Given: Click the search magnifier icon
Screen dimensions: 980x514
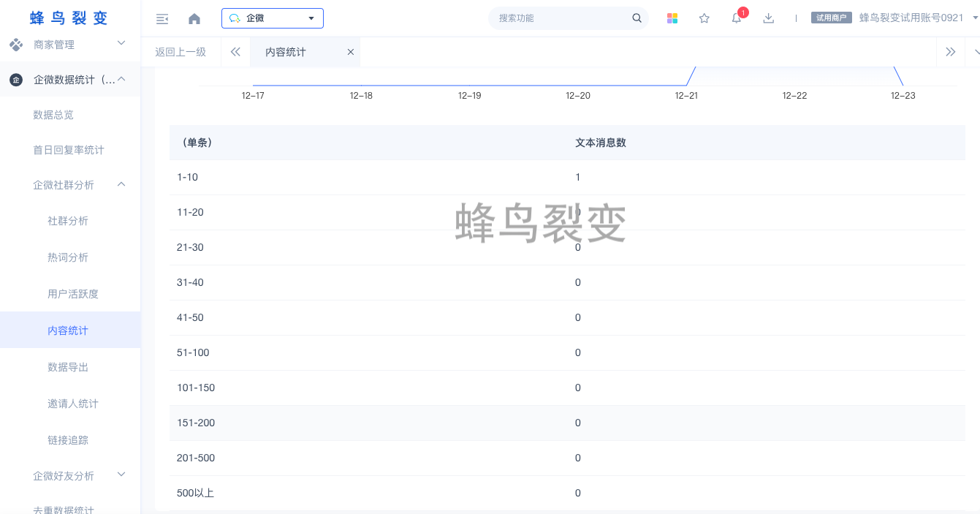Looking at the screenshot, I should coord(637,18).
